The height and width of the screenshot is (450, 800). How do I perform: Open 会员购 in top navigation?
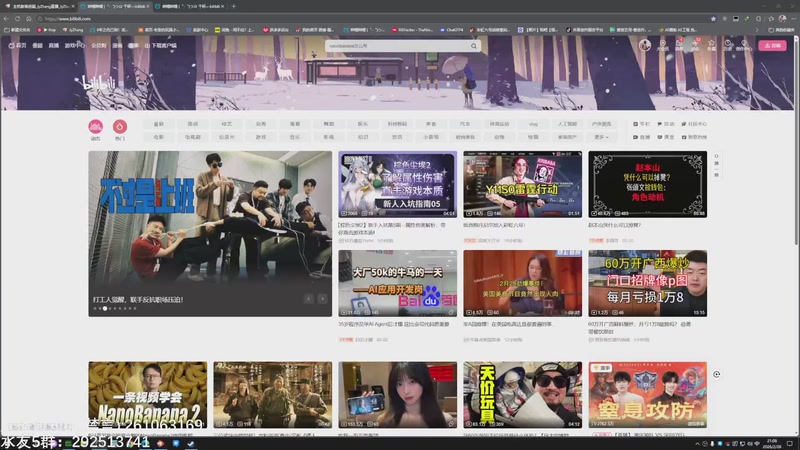point(99,45)
